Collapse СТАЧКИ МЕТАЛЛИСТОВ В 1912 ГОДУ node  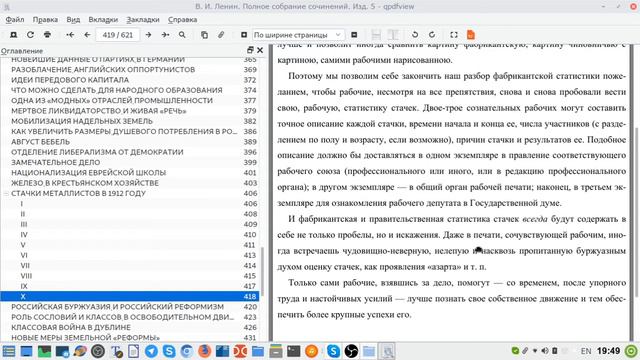6,193
